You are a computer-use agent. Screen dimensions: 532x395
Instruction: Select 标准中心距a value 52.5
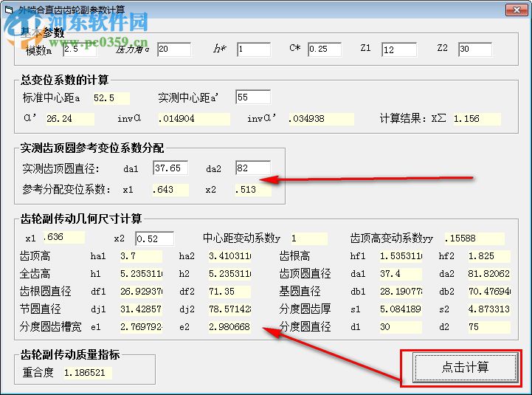[111, 98]
